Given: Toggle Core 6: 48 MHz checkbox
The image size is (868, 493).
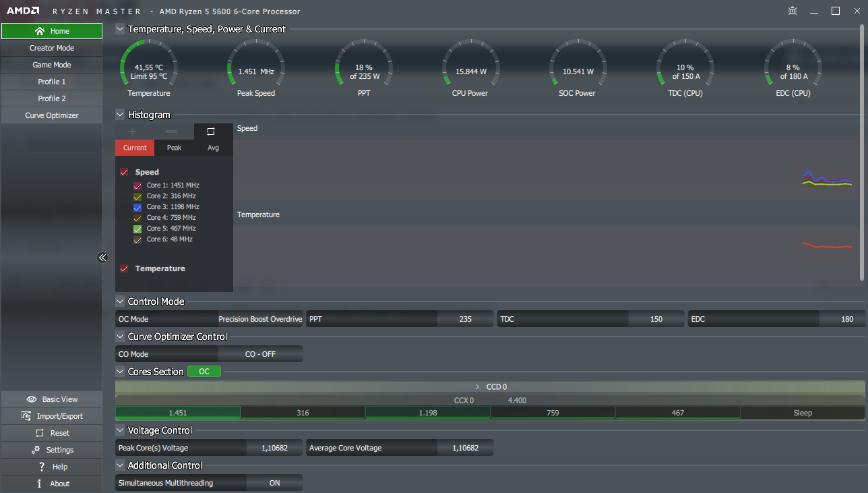Looking at the screenshot, I should (x=137, y=239).
